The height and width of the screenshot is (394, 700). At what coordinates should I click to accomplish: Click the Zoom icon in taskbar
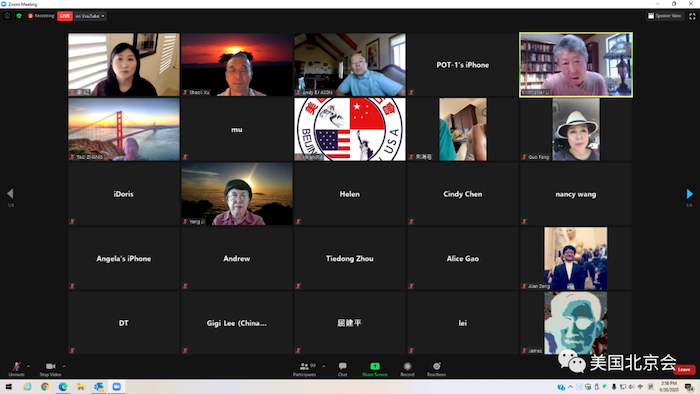coord(117,386)
